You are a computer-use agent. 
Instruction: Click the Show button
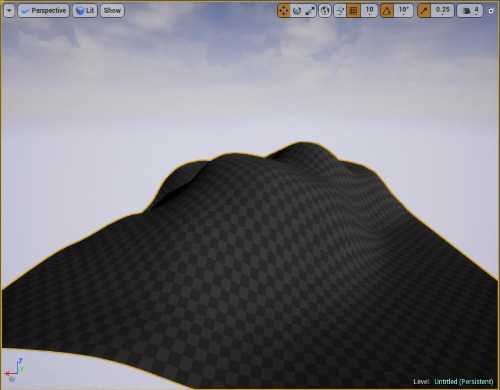coord(112,11)
